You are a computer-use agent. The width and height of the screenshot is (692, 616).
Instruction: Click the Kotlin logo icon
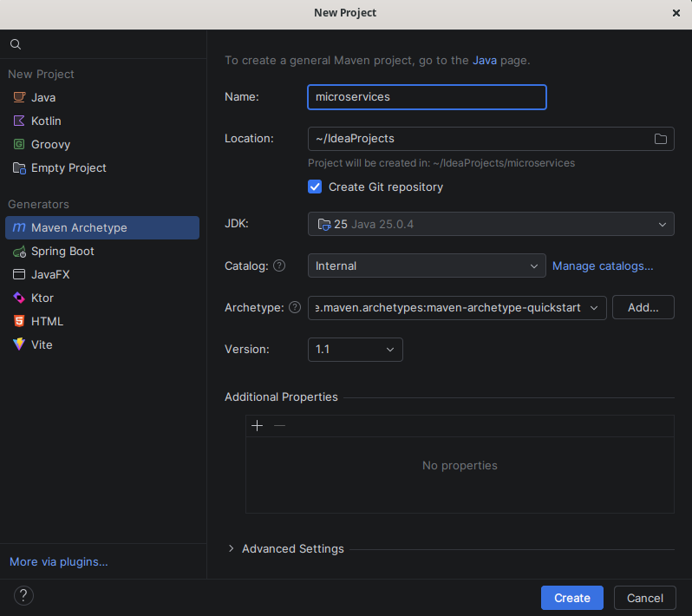tap(19, 121)
